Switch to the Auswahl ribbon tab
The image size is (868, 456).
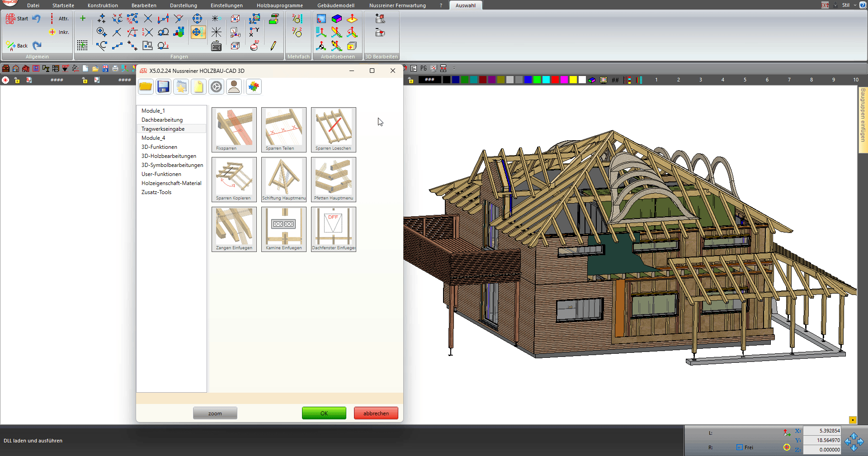(466, 5)
